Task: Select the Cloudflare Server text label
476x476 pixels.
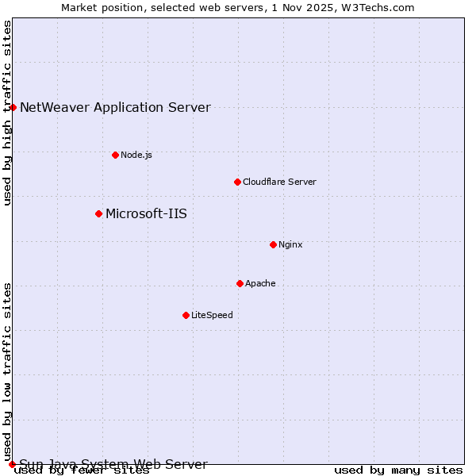Action: click(279, 182)
